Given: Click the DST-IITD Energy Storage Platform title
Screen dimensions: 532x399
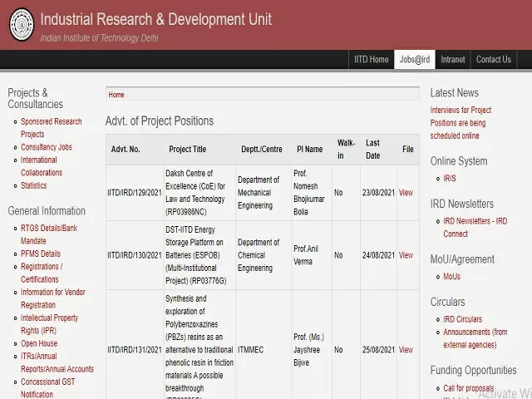Looking at the screenshot, I should (x=196, y=255).
